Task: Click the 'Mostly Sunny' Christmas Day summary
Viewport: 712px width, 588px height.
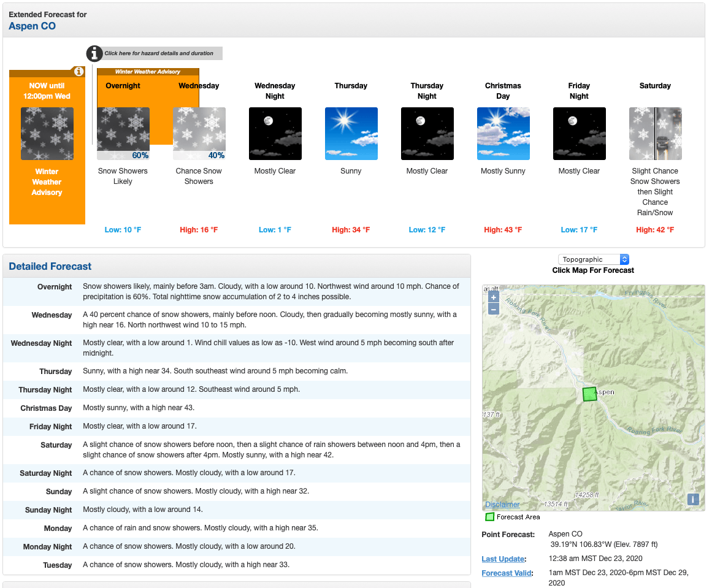Action: 503,171
